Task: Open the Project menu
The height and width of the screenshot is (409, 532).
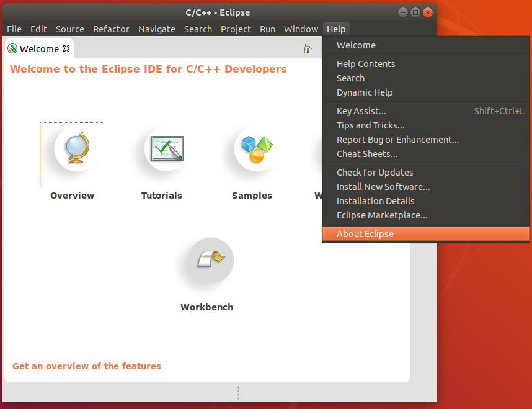Action: (x=236, y=29)
